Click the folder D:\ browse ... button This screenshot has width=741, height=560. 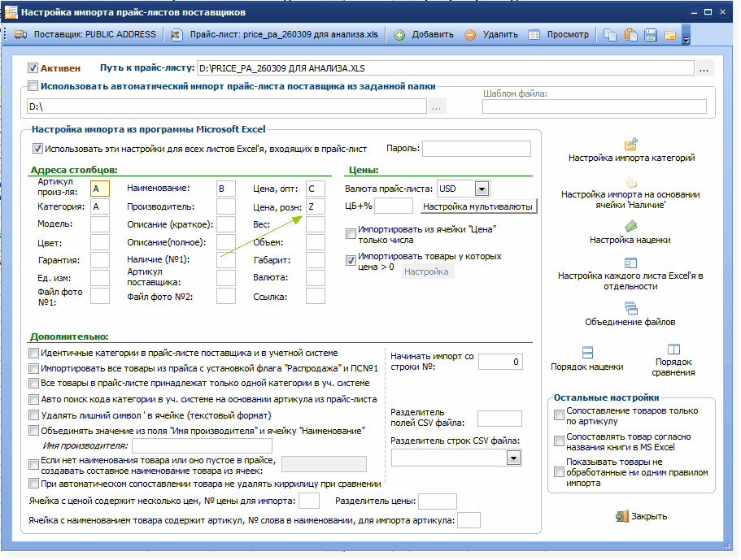436,106
